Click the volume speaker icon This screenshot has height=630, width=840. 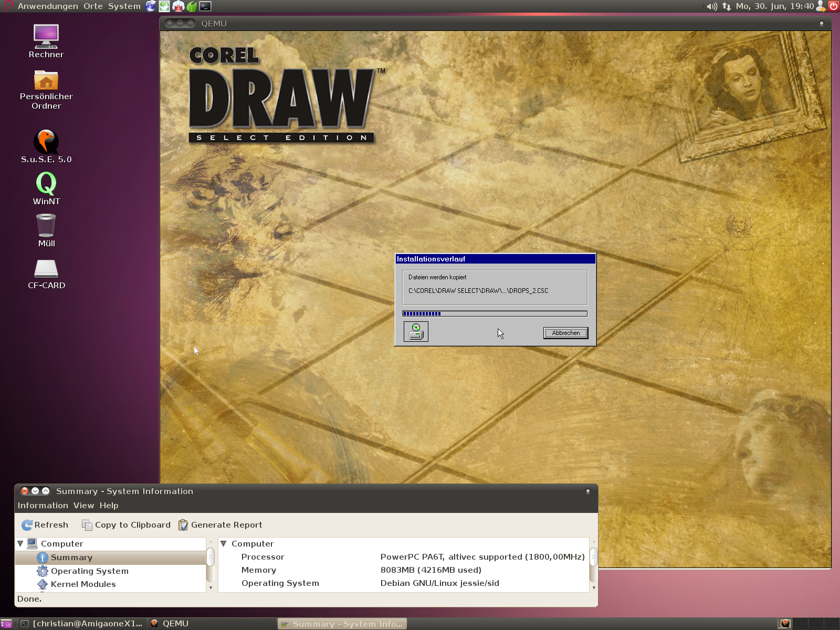711,6
